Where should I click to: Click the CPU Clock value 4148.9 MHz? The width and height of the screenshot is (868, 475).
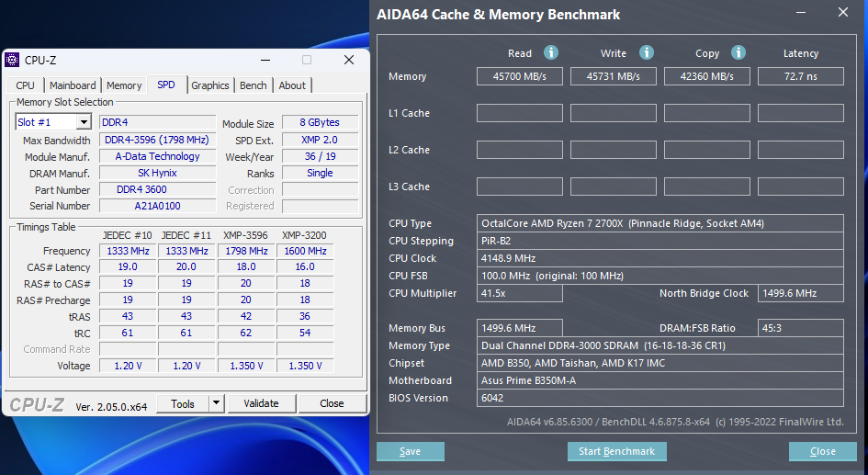tap(659, 258)
